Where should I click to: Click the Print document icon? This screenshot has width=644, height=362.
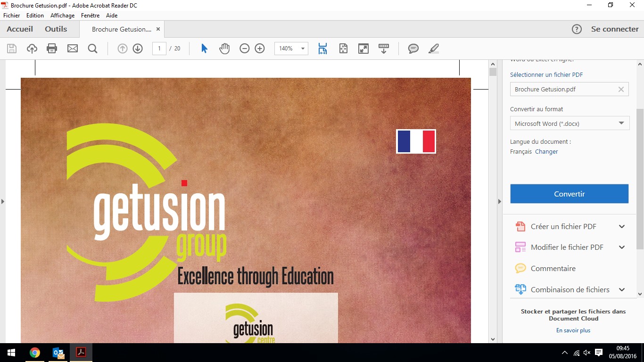tap(52, 49)
